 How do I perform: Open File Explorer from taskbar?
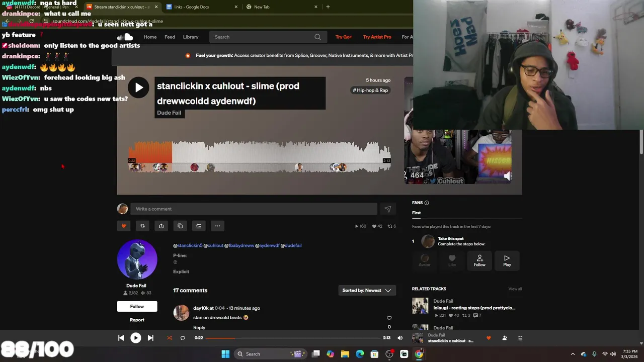[x=345, y=354]
